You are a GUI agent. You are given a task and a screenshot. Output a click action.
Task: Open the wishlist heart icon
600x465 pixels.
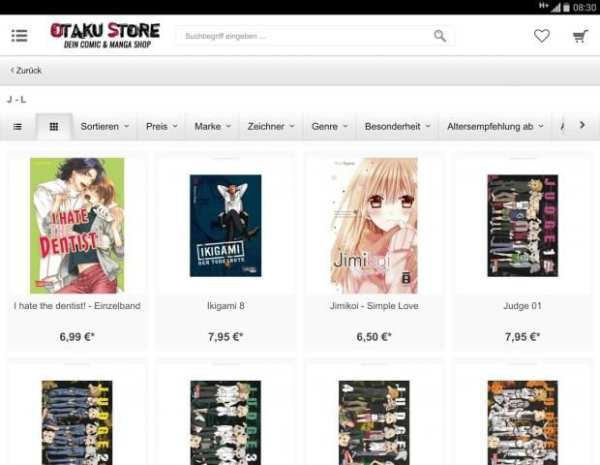541,36
